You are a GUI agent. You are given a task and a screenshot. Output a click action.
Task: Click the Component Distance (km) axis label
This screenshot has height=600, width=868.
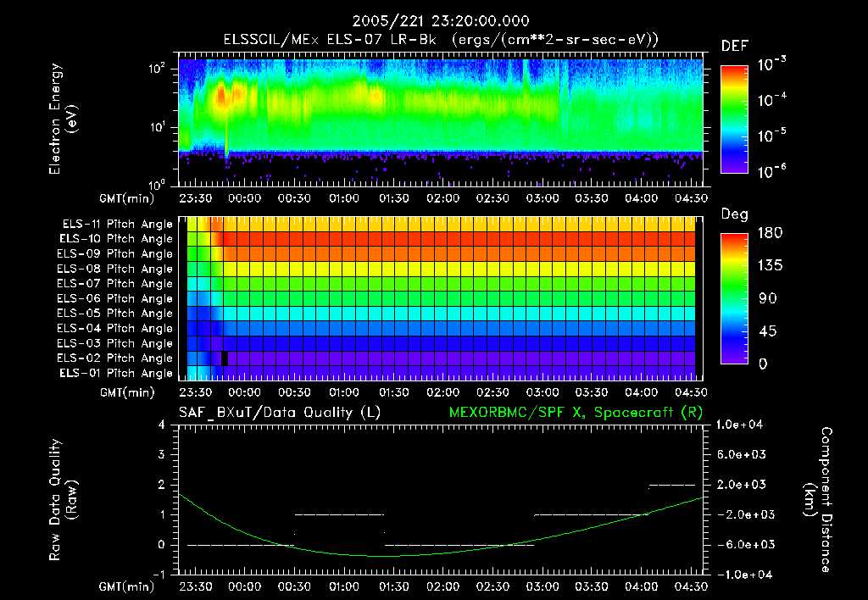(818, 500)
